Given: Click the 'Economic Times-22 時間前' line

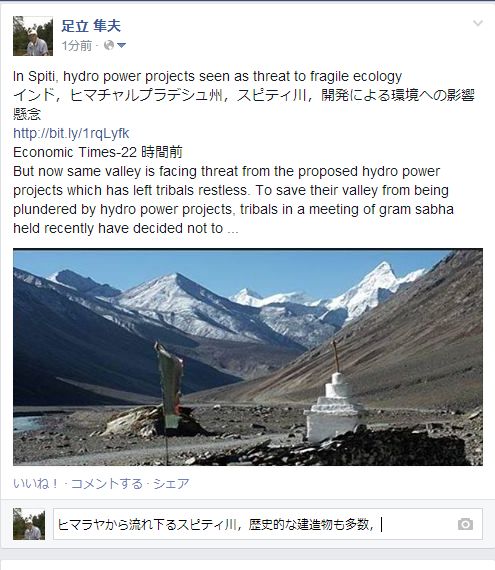Looking at the screenshot, I should [98, 152].
